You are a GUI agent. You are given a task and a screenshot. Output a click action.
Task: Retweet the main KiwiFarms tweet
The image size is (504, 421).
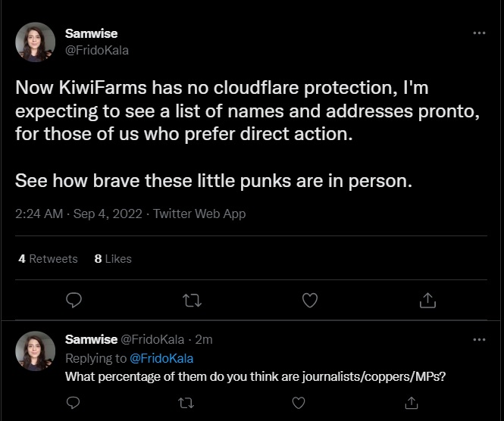point(191,301)
